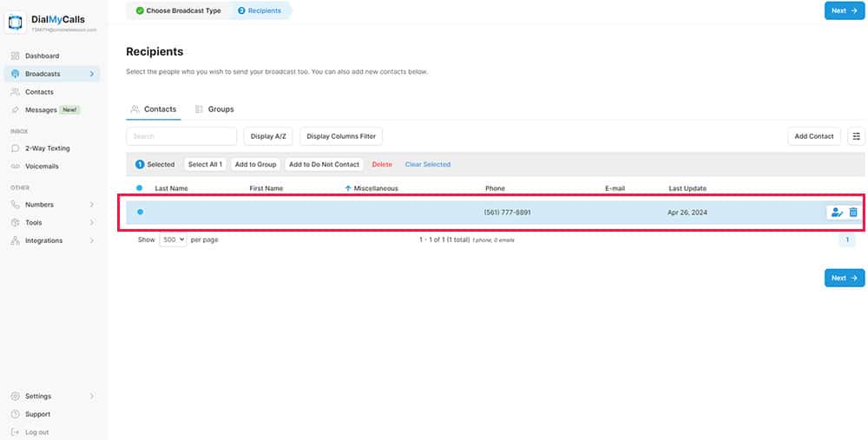Select the Contacts tab

153,109
